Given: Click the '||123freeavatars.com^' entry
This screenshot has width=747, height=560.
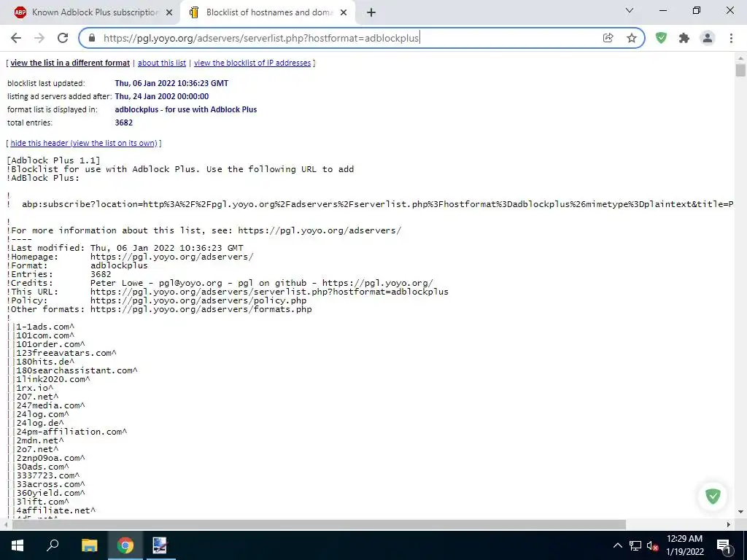Looking at the screenshot, I should pyautogui.click(x=61, y=353).
